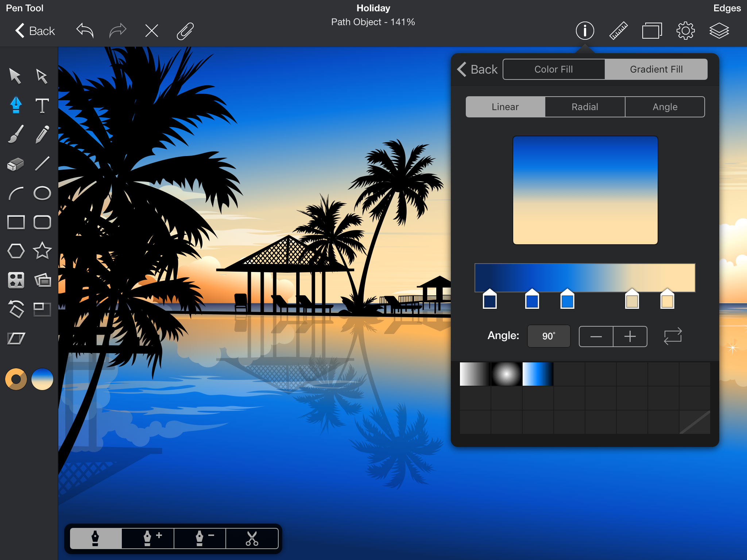Select the Text tool
The width and height of the screenshot is (747, 560).
point(42,105)
